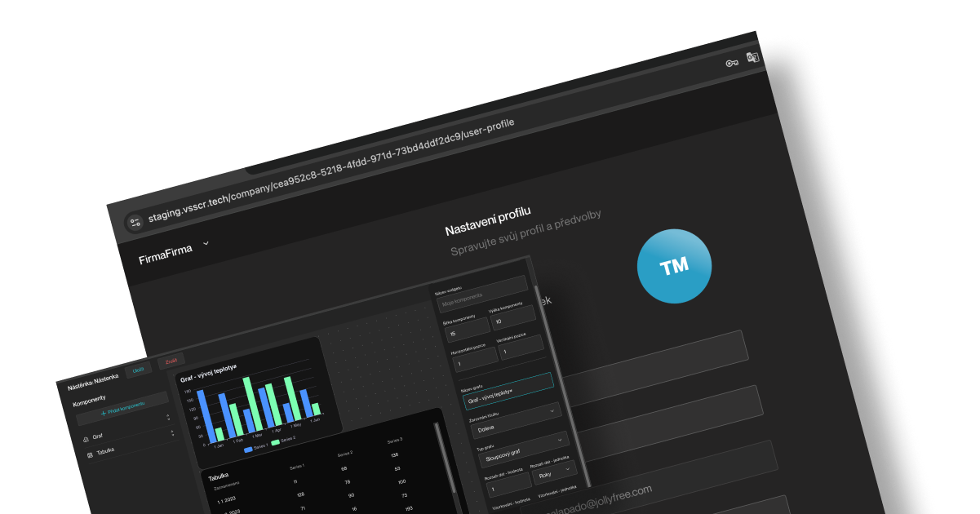Open site information icon beside the URL

tap(135, 222)
